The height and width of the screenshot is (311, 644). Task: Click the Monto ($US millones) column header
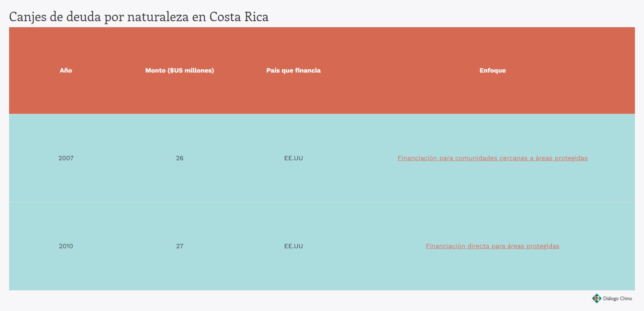180,71
